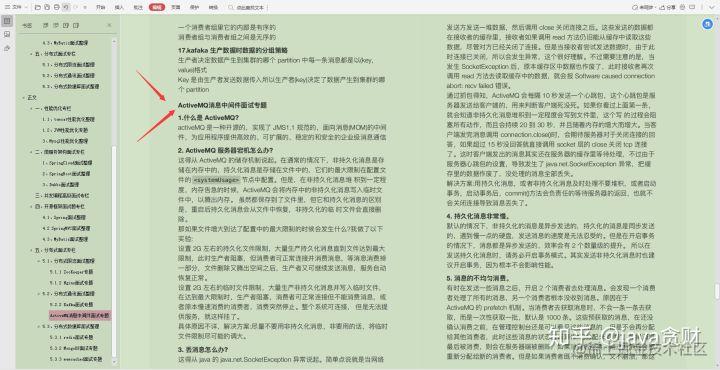Switch to the 开始 tab
This screenshot has width=720, height=370.
pos(100,7)
